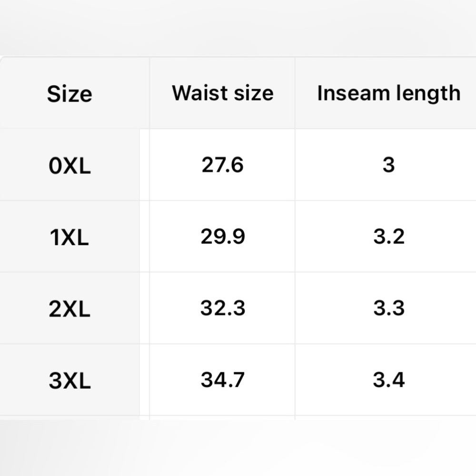476x476 pixels.
Task: Click the 27.6 waist size cell
Action: point(222,165)
